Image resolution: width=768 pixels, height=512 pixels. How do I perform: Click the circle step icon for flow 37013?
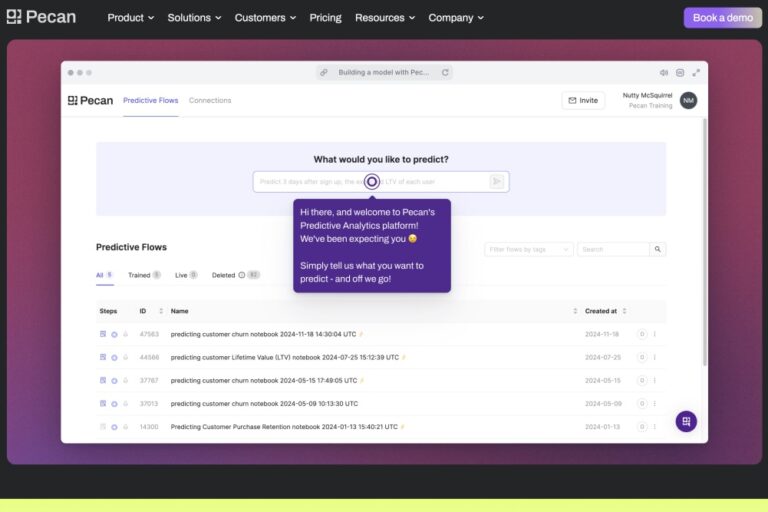point(114,404)
